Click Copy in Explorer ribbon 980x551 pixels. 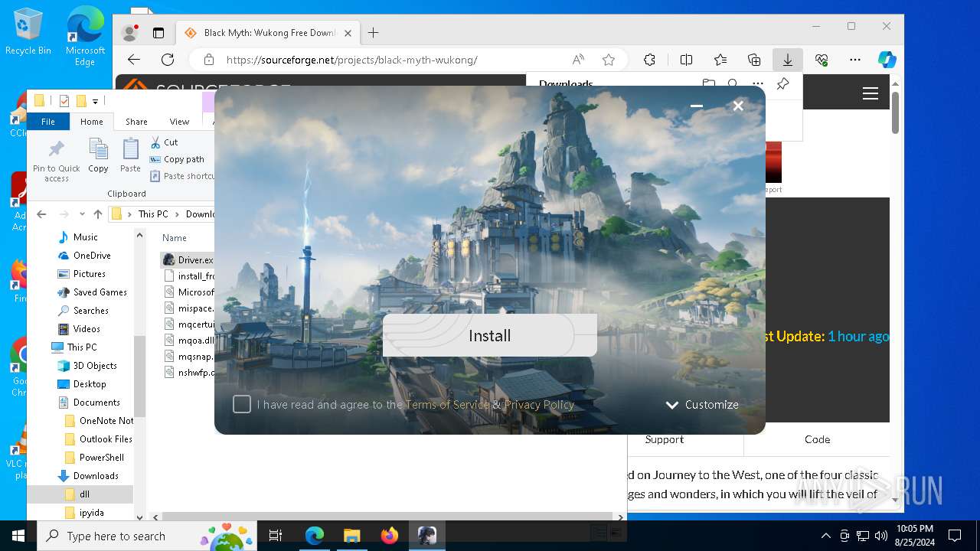tap(98, 156)
